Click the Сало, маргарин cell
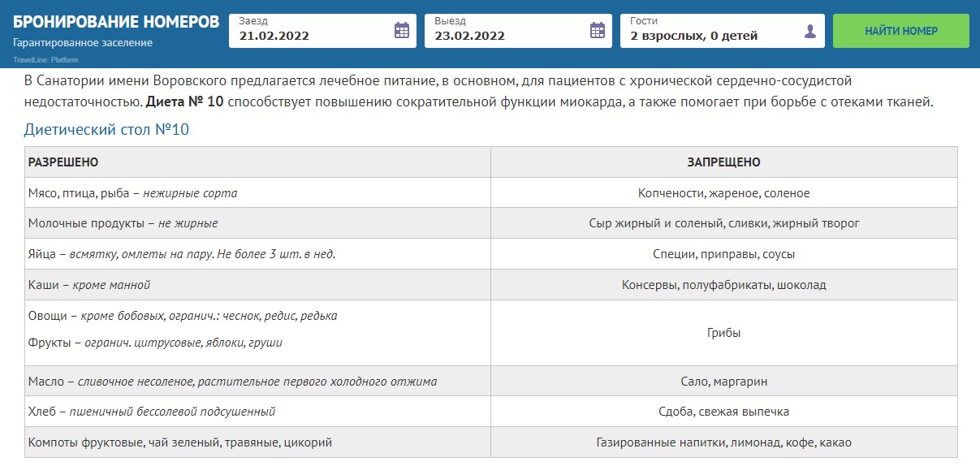The width and height of the screenshot is (980, 466). (724, 382)
